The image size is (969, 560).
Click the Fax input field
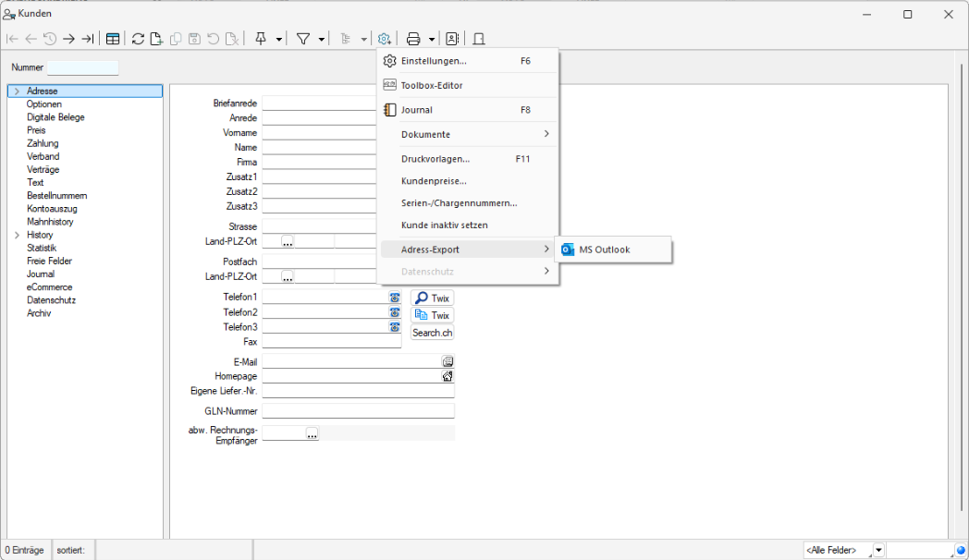pyautogui.click(x=332, y=341)
